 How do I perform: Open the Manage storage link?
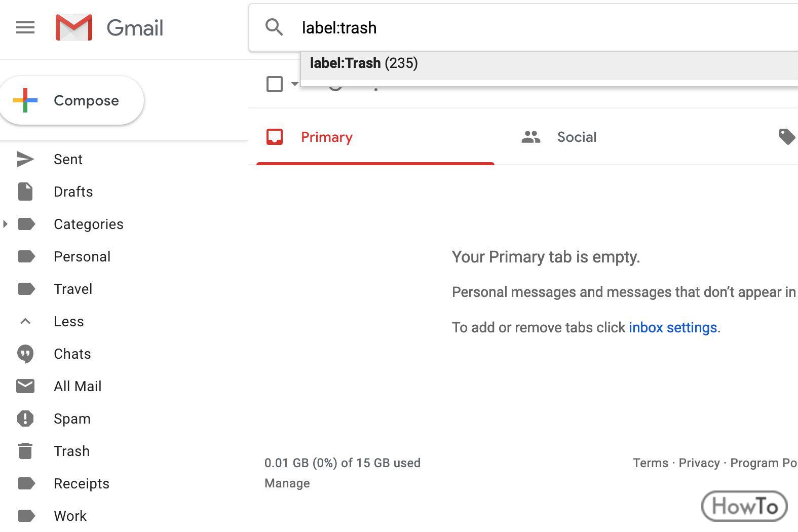pyautogui.click(x=287, y=483)
